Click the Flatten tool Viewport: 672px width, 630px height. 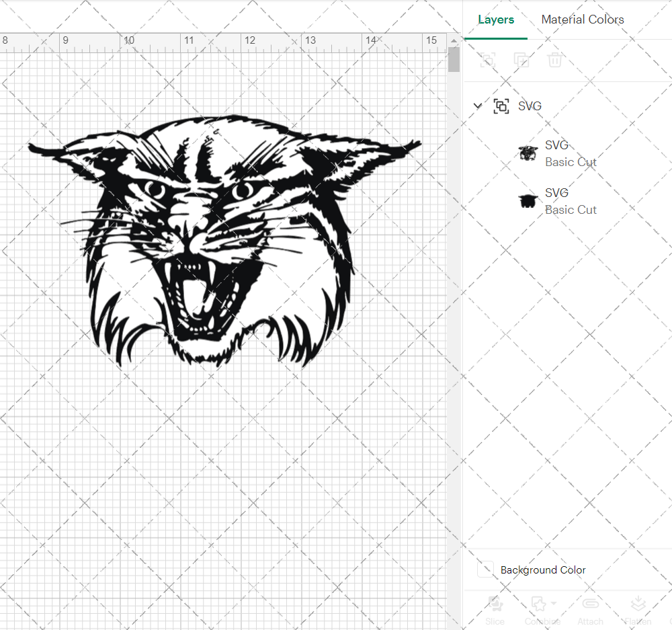coord(638,610)
